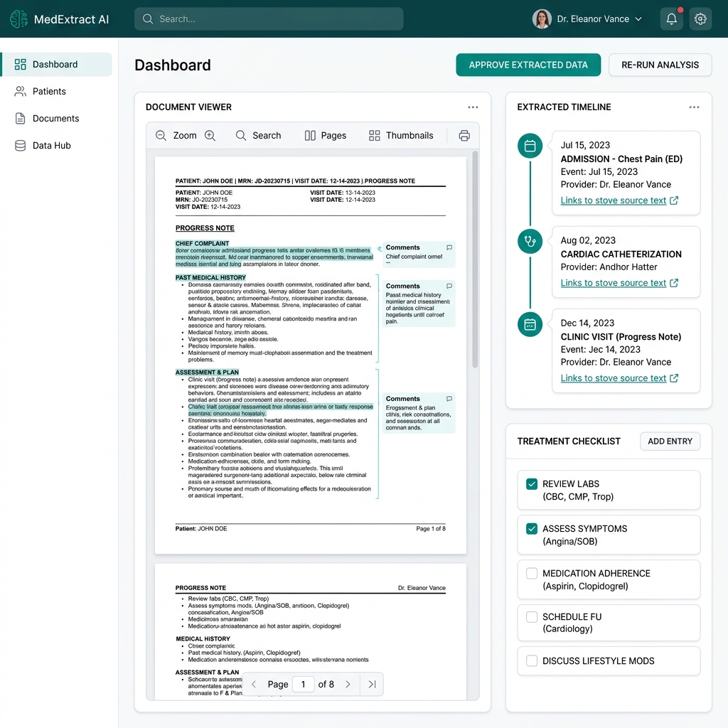Viewport: 728px width, 728px height.
Task: Check the Medication Adherence checkbox
Action: [531, 574]
